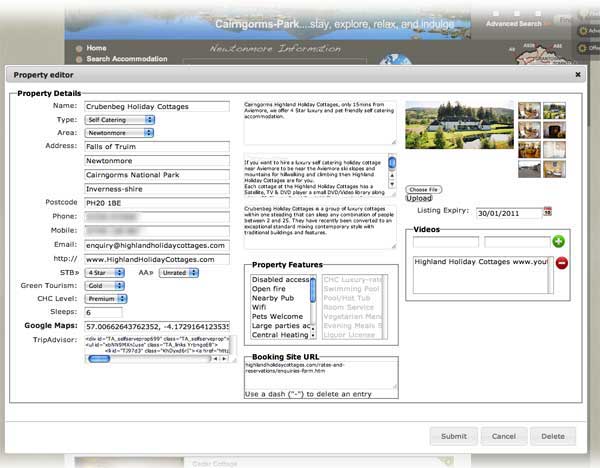Click the main property photo of cottages
Viewport: 600px width, 468px height.
460,125
